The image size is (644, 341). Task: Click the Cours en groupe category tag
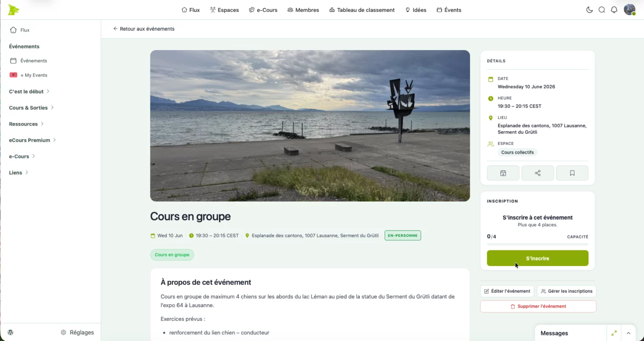(x=172, y=255)
